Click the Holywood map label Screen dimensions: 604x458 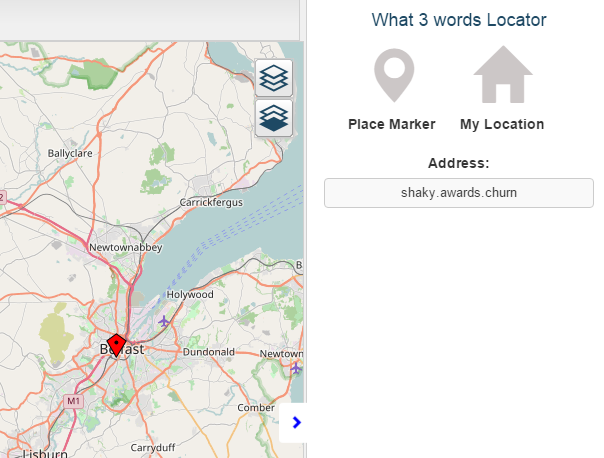[x=190, y=295]
